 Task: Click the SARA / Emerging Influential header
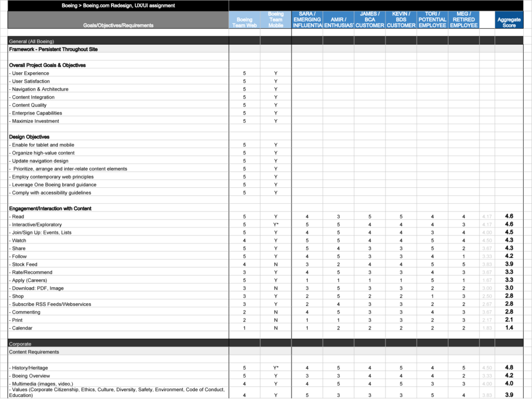tap(307, 20)
